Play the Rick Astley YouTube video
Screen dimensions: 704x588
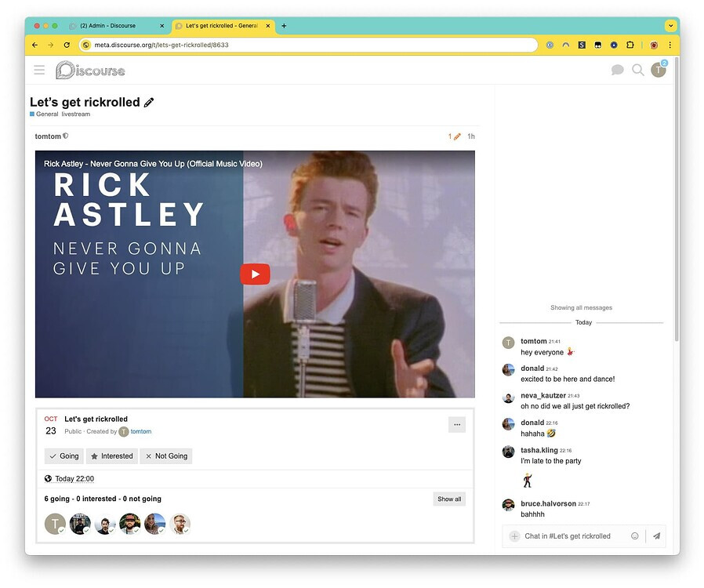point(255,274)
